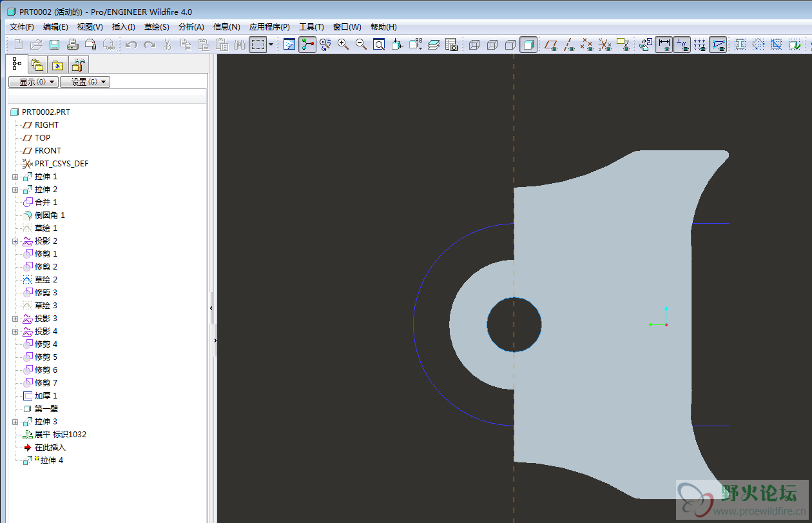The height and width of the screenshot is (523, 812).
Task: Click the Repaint screen icon
Action: (x=289, y=44)
